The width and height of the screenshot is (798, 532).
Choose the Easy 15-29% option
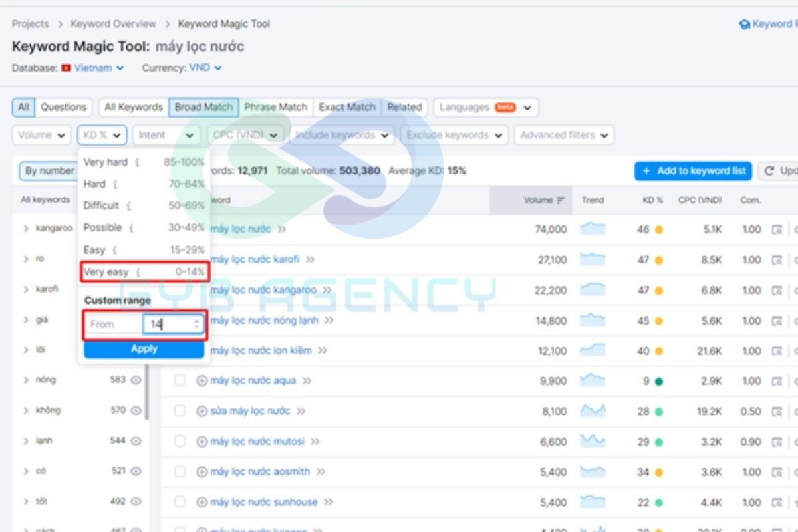144,250
